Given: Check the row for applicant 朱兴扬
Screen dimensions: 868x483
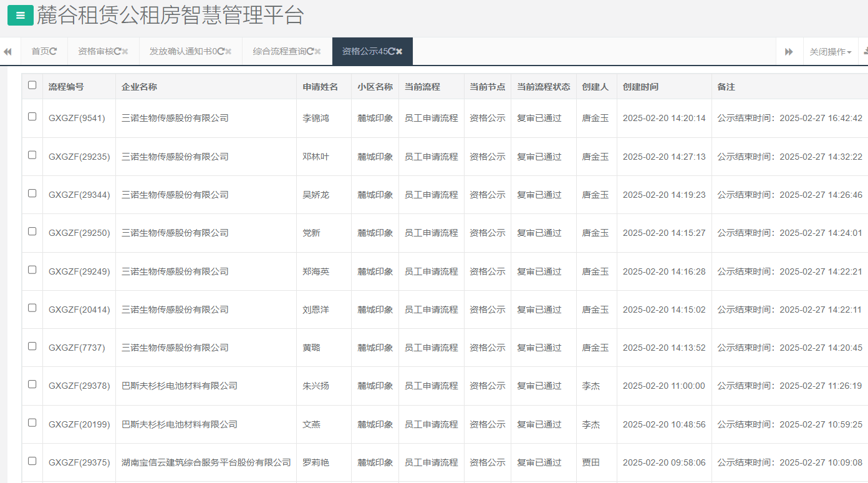Looking at the screenshot, I should point(32,386).
